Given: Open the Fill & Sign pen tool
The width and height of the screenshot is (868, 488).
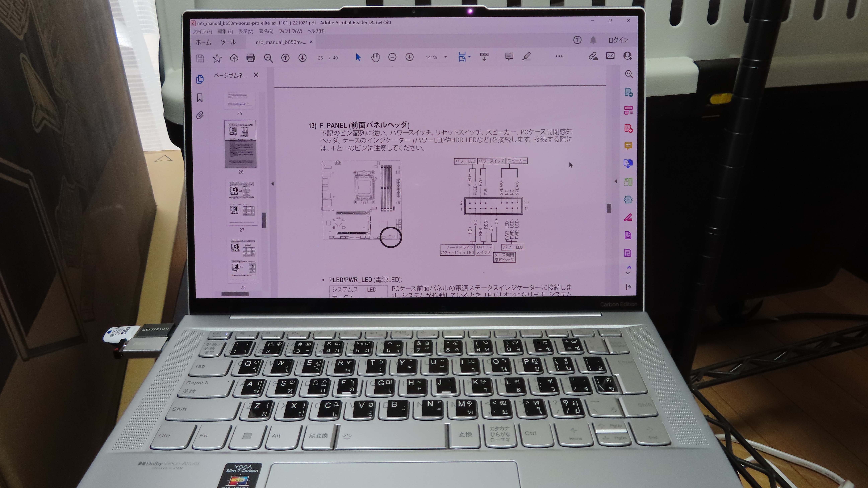Looking at the screenshot, I should tap(628, 217).
